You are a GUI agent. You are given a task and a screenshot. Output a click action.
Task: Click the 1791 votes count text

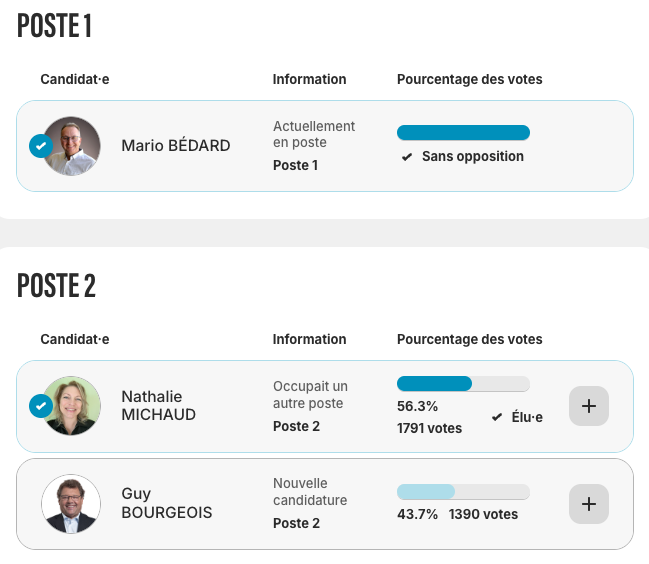[x=430, y=428]
